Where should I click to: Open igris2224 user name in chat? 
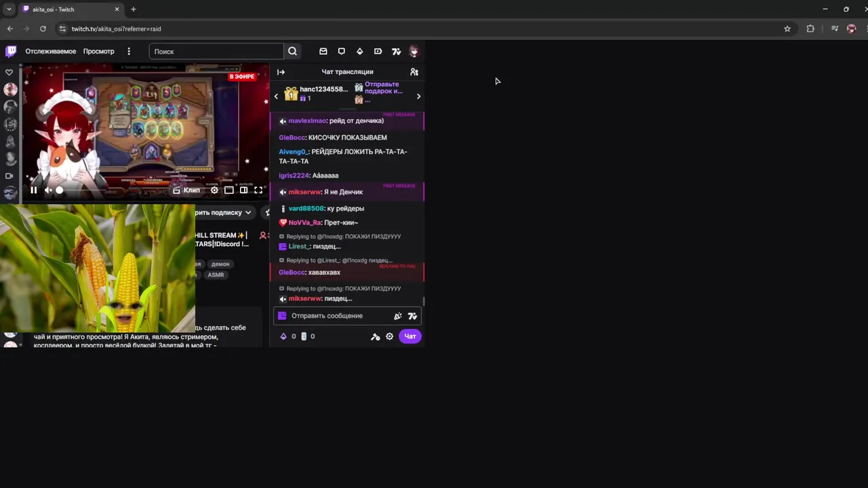tap(294, 176)
